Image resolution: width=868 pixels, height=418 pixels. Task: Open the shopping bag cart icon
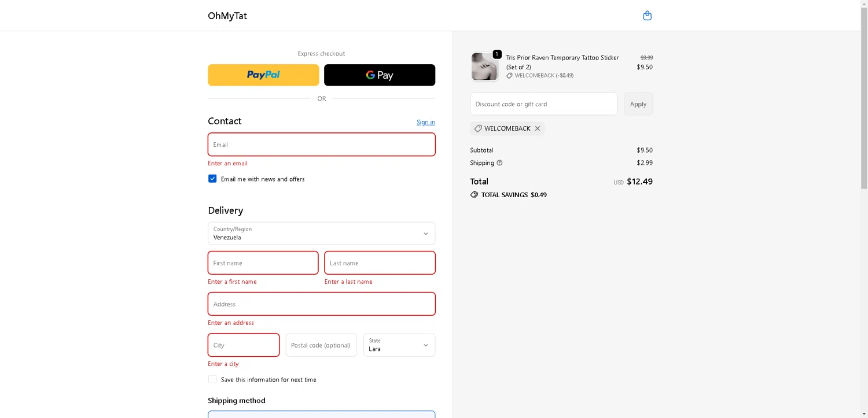647,16
